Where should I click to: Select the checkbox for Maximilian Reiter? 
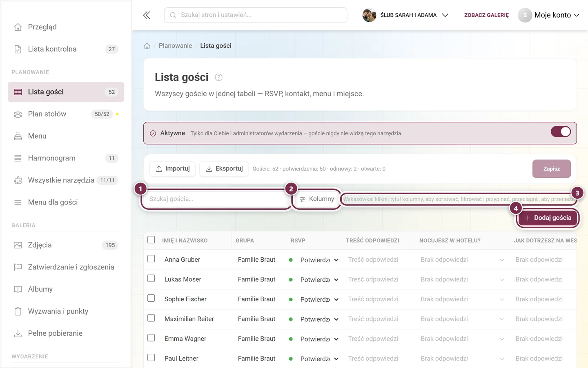click(151, 318)
